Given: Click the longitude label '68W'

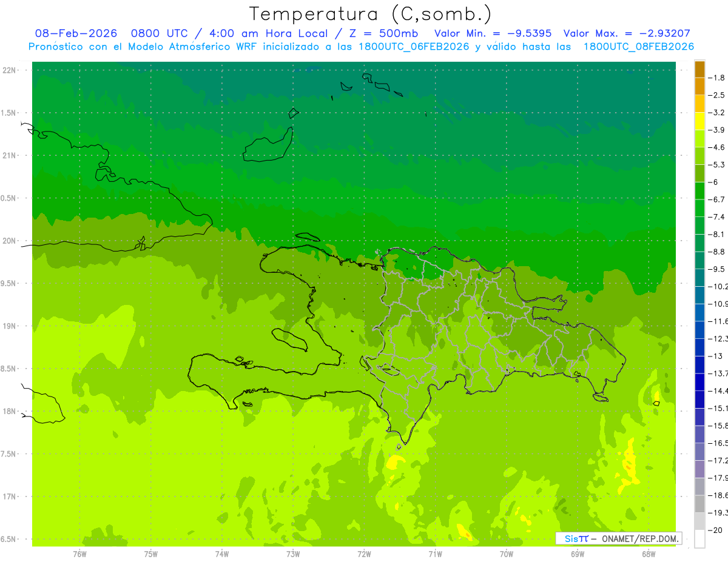Looking at the screenshot, I should tap(649, 554).
